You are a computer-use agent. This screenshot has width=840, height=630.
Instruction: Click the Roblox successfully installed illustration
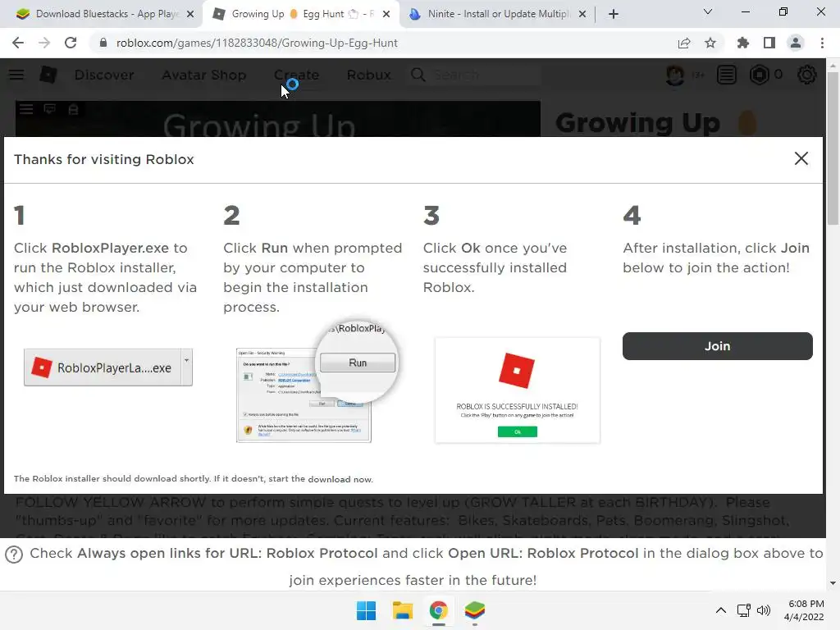click(x=517, y=390)
